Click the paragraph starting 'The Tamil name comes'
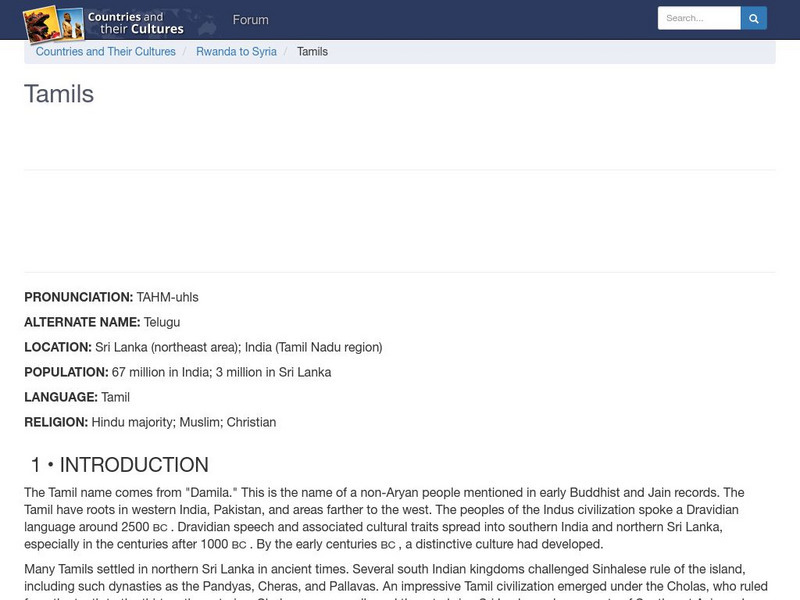Screen dimensions: 800x600 (x=384, y=518)
